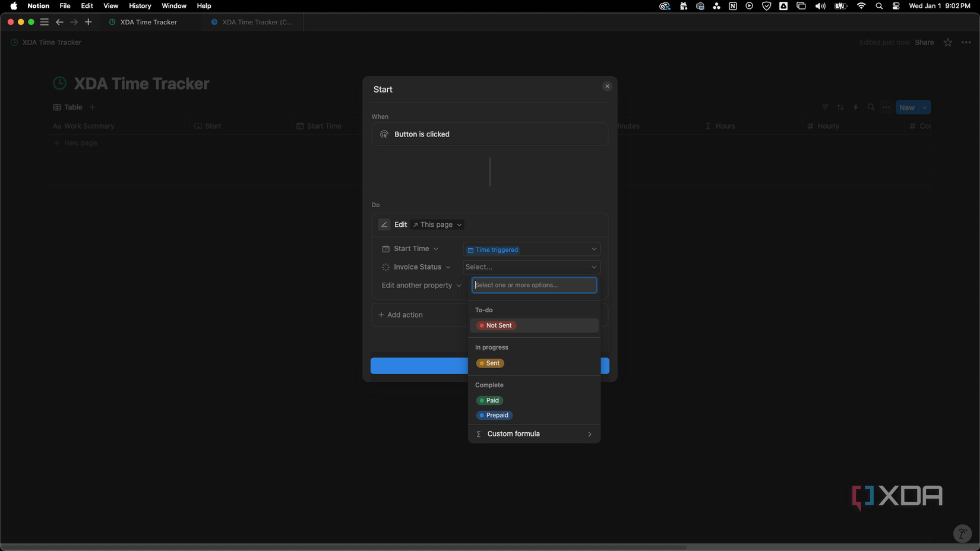
Task: Open the volume control in menu bar
Action: point(820,6)
